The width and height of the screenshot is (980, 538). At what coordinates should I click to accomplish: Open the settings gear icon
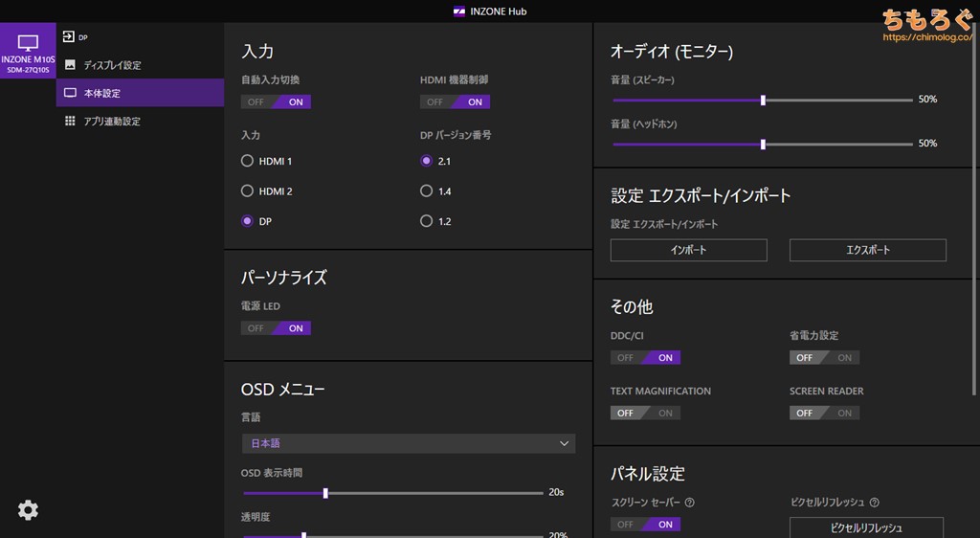[x=28, y=510]
